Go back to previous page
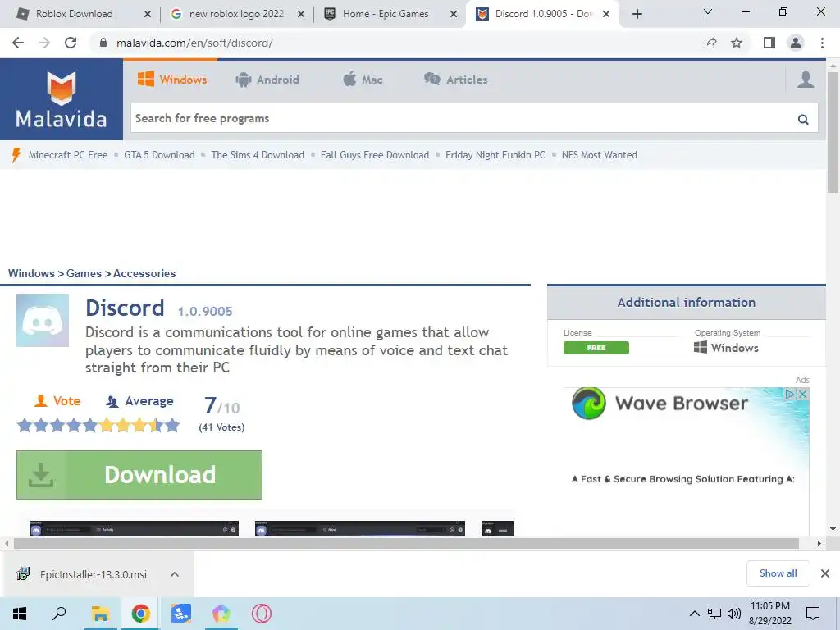Screen dimensions: 840x630 pyautogui.click(x=18, y=43)
